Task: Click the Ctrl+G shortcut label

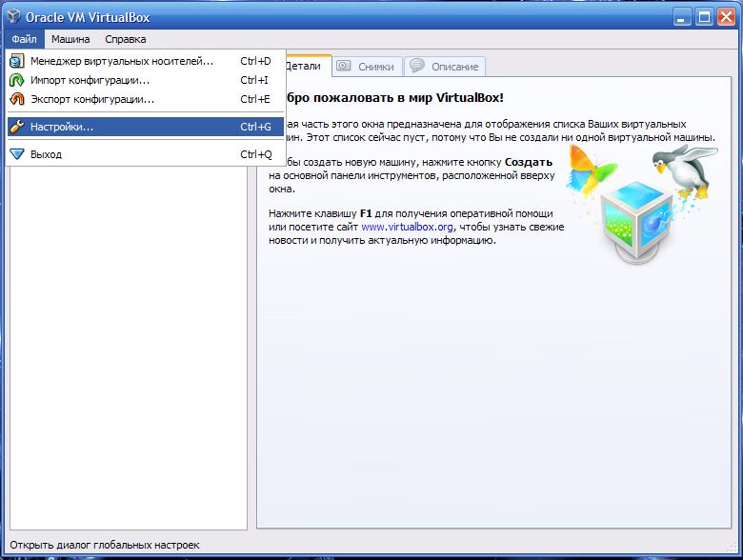Action: coord(256,127)
